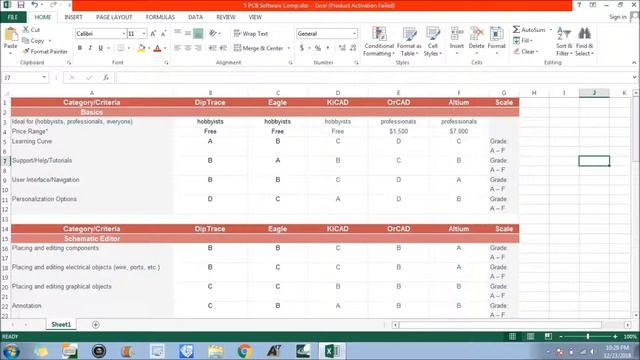Open the Sort & Filter menu

[x=564, y=42]
